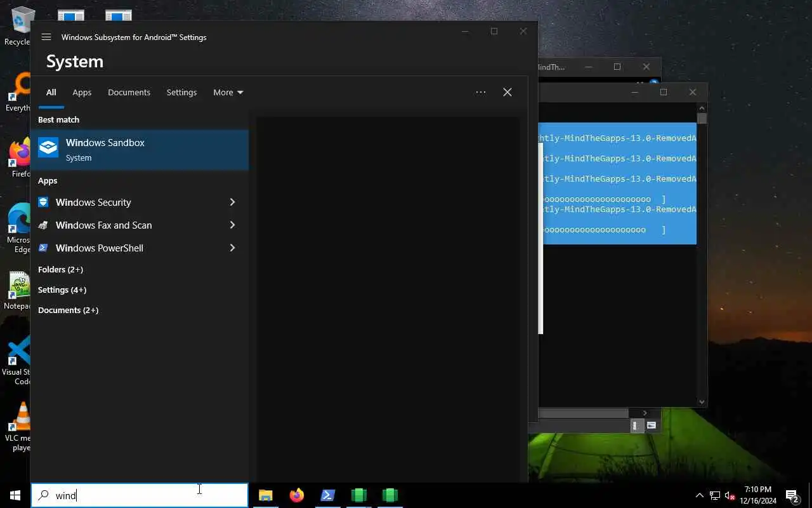
Task: Click the horizontal scrollbar right arrow behind
Action: [645, 413]
